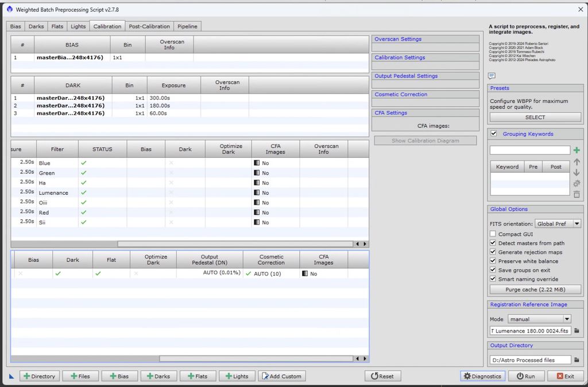588x387 pixels.
Task: Expand Overscan Settings section
Action: click(425, 39)
